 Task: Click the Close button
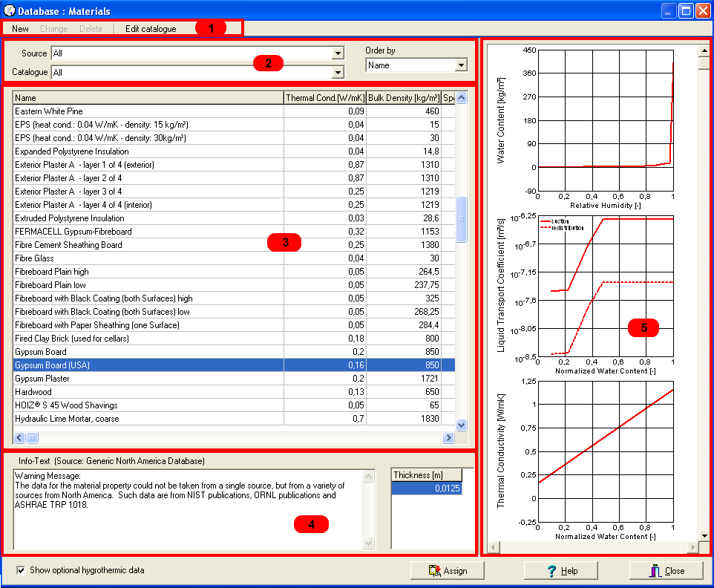pyautogui.click(x=666, y=571)
